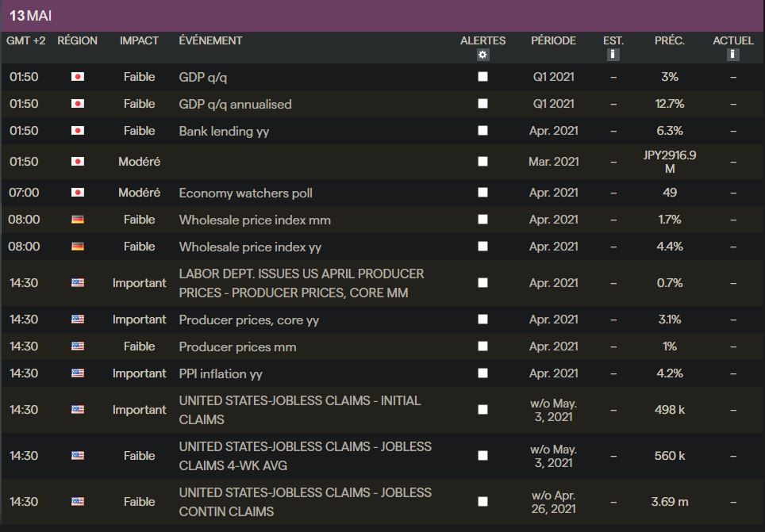The height and width of the screenshot is (532, 765).
Task: Click previous value 12.7%
Action: tap(670, 103)
